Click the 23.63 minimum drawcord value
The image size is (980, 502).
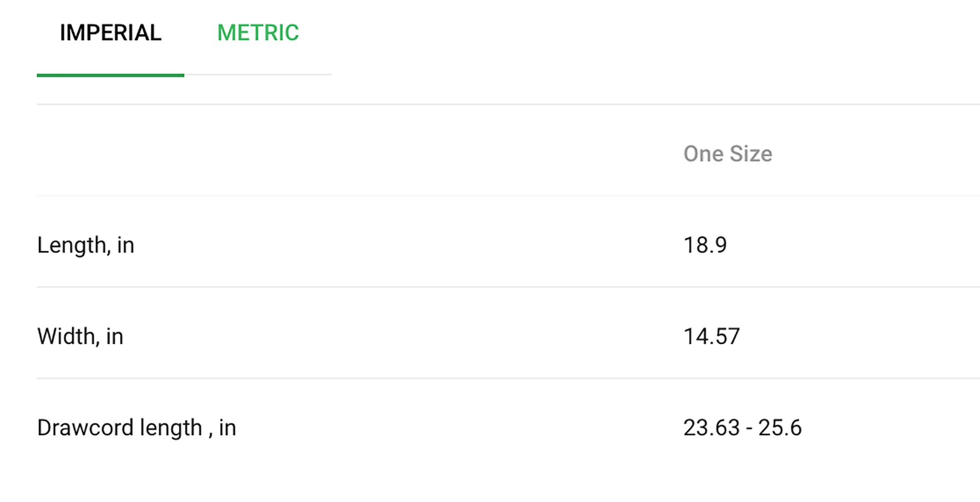tap(711, 428)
